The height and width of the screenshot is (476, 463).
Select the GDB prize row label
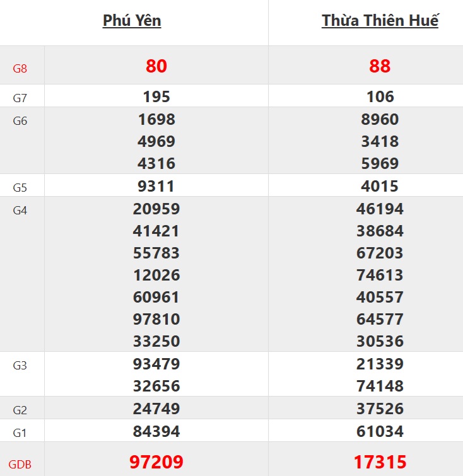(20, 465)
